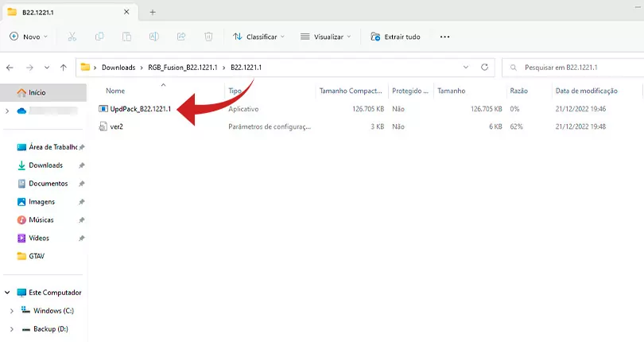Click the Cut scissors icon in toolbar
644x342 pixels.
coord(72,37)
